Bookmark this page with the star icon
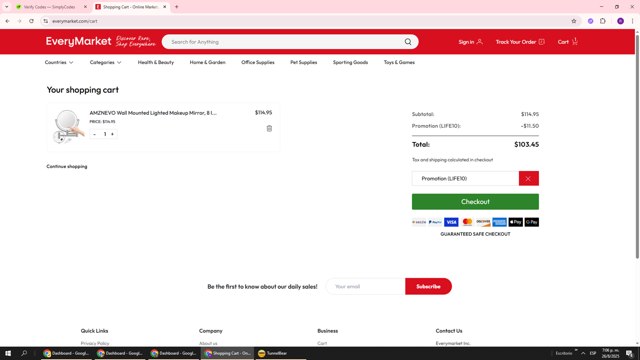The image size is (640, 360). point(573,21)
